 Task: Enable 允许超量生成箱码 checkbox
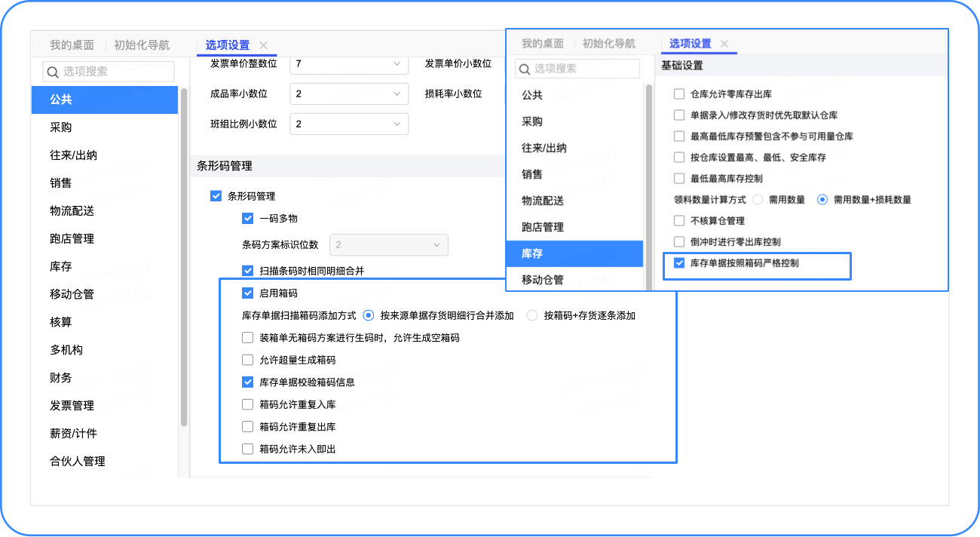point(248,360)
